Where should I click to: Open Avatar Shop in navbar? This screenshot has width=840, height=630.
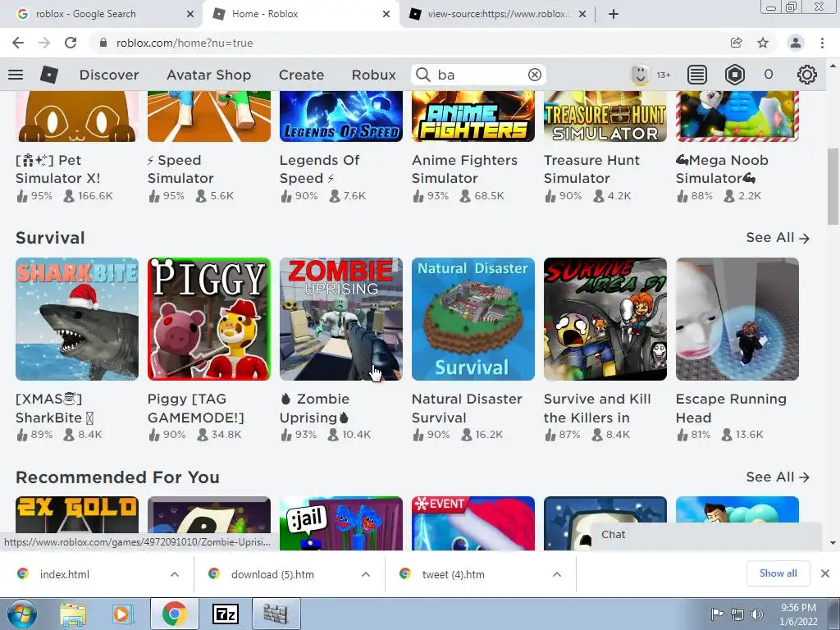point(209,75)
